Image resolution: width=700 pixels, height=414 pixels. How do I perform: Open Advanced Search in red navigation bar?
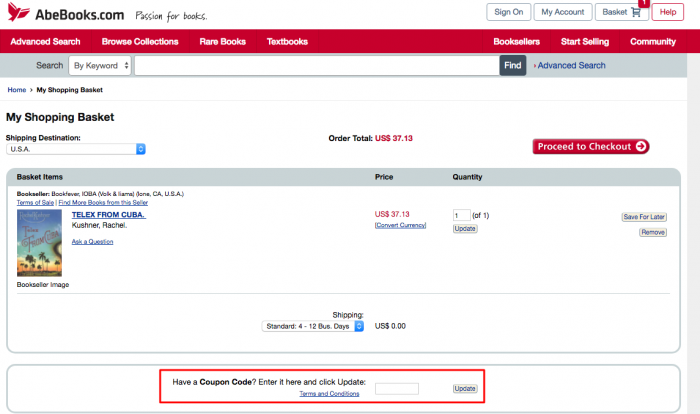46,42
